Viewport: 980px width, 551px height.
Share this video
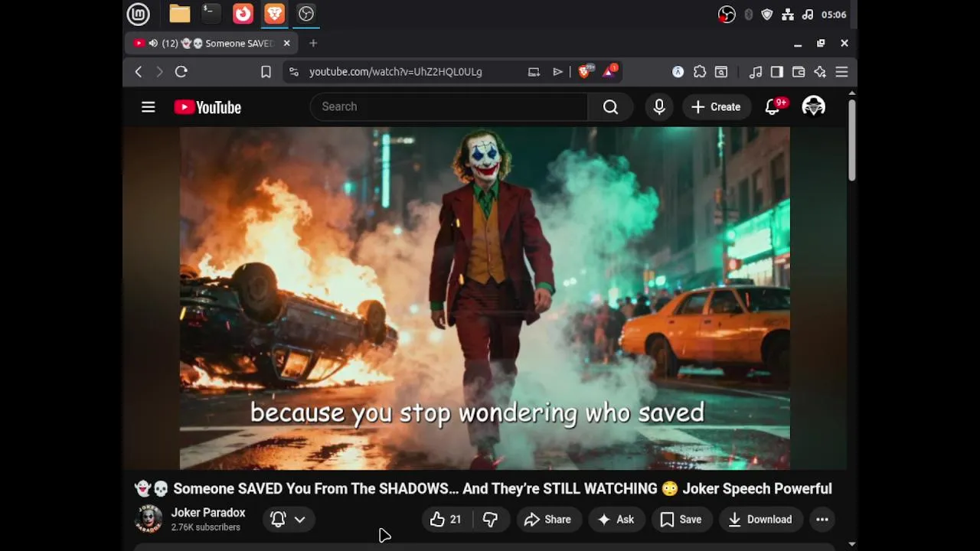548,520
